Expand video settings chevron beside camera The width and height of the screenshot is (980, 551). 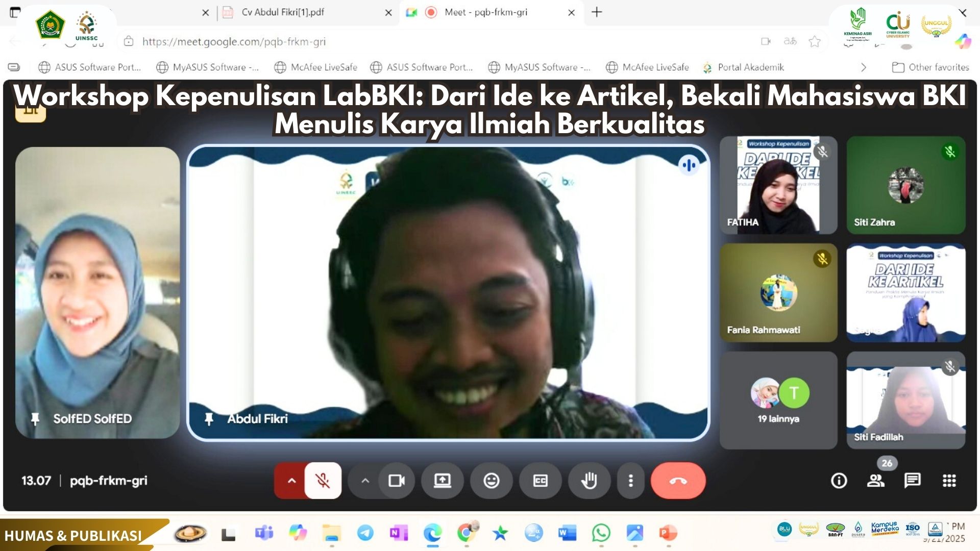(x=365, y=481)
